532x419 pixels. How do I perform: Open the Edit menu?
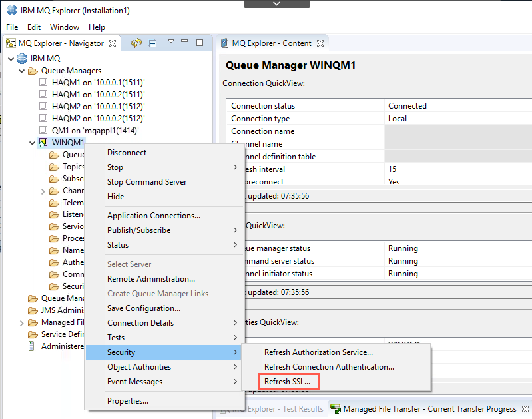(x=34, y=27)
